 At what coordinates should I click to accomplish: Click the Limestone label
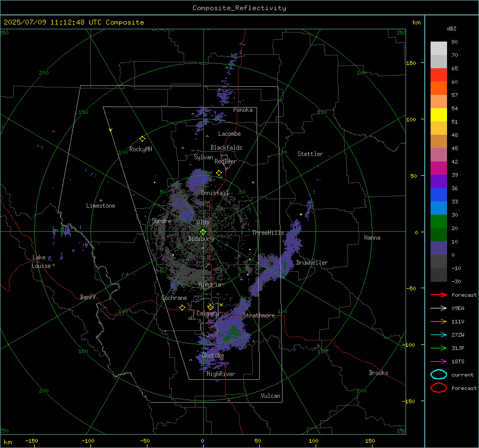pos(101,206)
